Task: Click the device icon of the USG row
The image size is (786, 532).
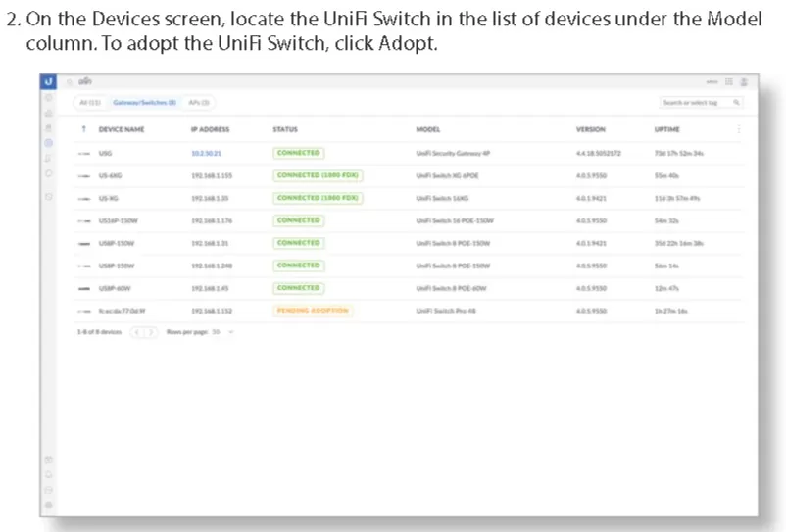Action: click(84, 153)
